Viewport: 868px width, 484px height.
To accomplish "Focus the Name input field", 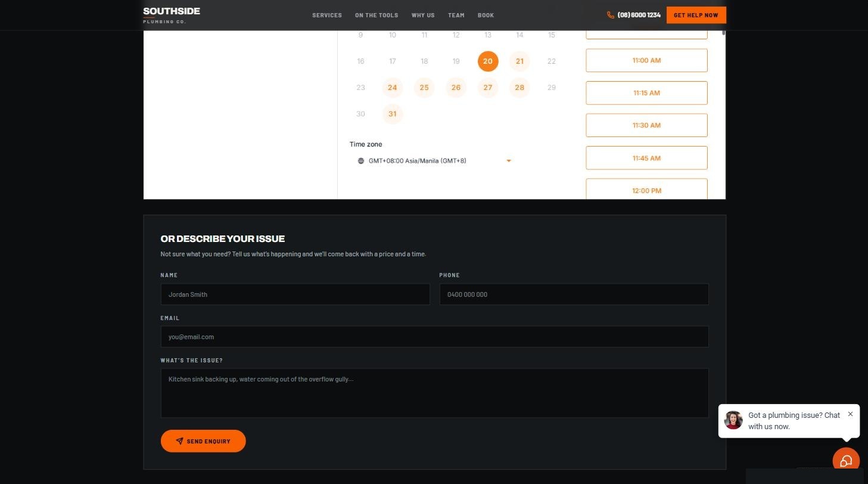I will [x=295, y=294].
